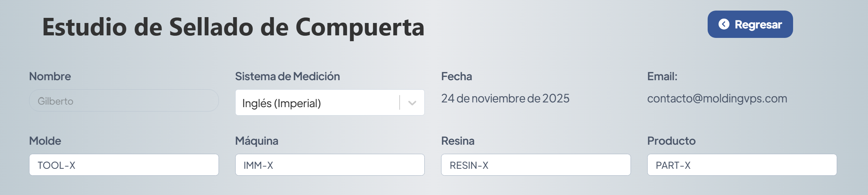Click the Email: label
Screen dimensions: 868x195
point(662,77)
